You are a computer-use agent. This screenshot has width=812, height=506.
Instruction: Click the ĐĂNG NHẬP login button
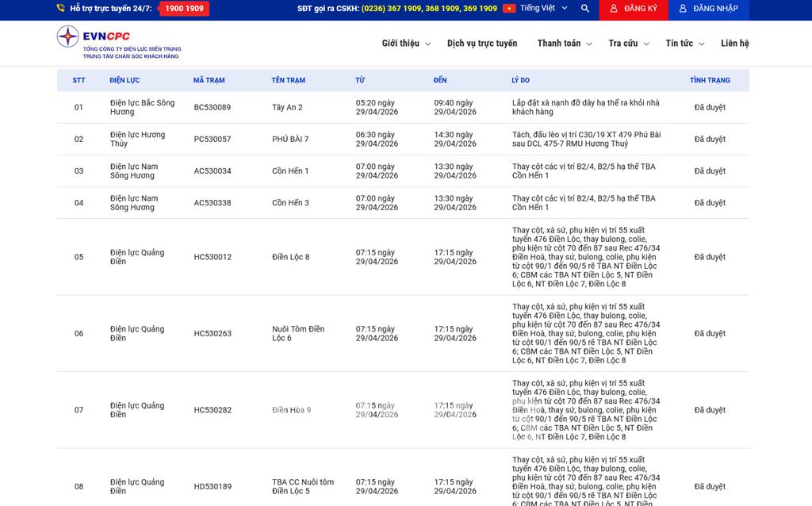pyautogui.click(x=708, y=9)
